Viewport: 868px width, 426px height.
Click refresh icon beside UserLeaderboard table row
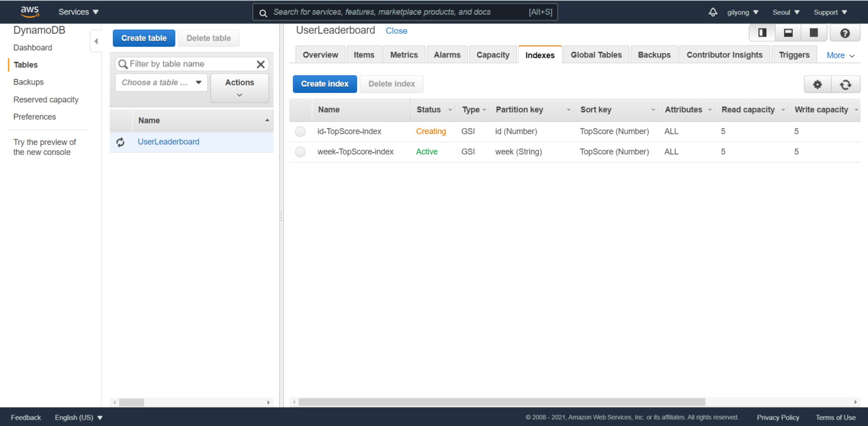coord(120,142)
